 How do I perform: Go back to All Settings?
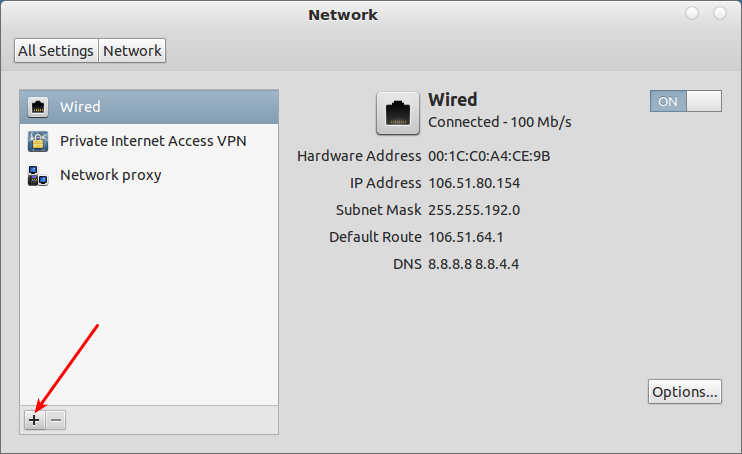click(56, 51)
